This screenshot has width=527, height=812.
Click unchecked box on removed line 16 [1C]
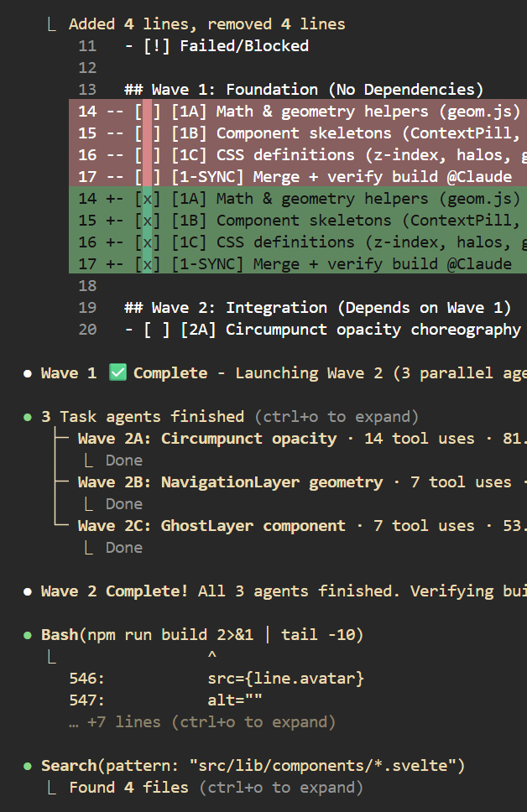pos(147,155)
